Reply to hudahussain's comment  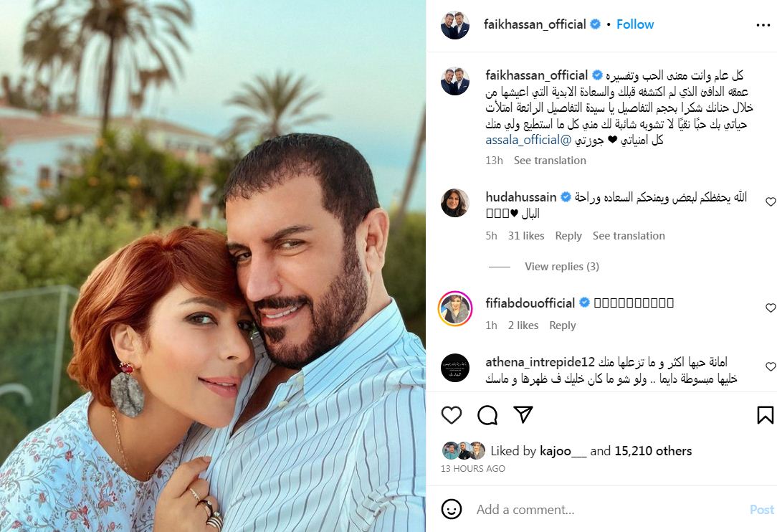coord(568,236)
